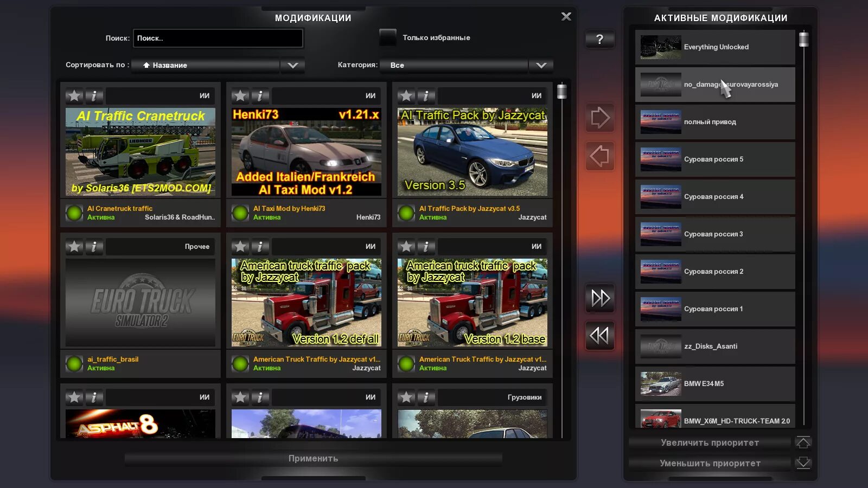Viewport: 868px width, 488px height.
Task: Click Euro Truck Simulator 2 placeholder thumbnail
Action: point(141,303)
